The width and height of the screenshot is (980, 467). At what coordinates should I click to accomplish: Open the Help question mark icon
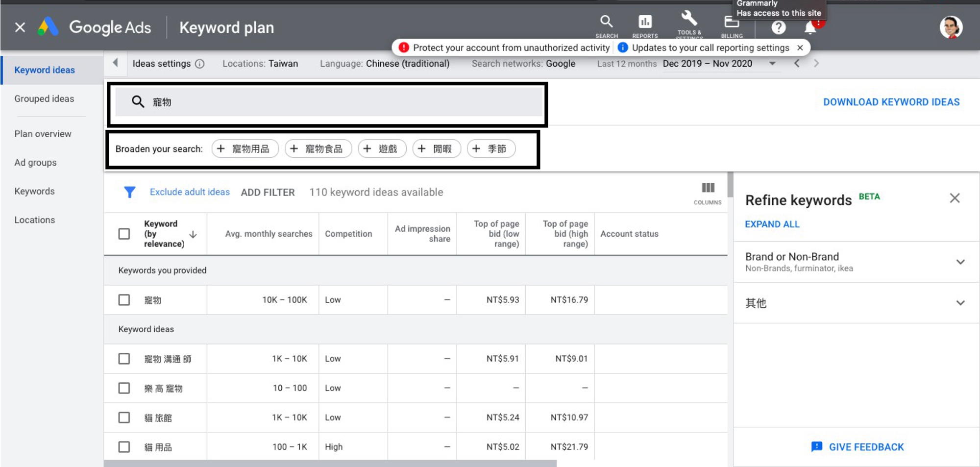pyautogui.click(x=778, y=27)
